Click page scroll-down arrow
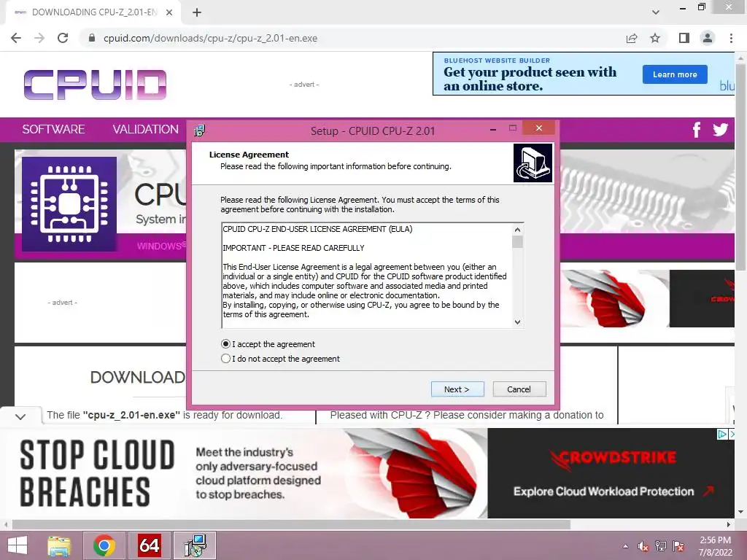 coord(740,512)
